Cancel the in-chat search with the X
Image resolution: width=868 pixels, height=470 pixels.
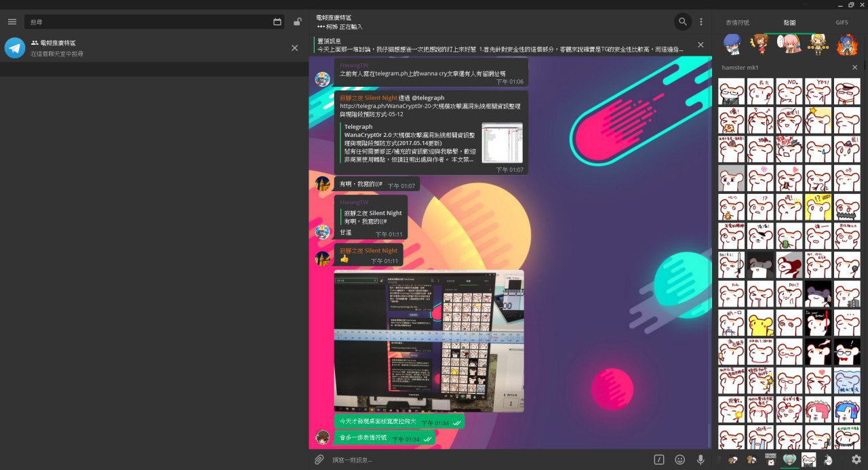pyautogui.click(x=294, y=48)
